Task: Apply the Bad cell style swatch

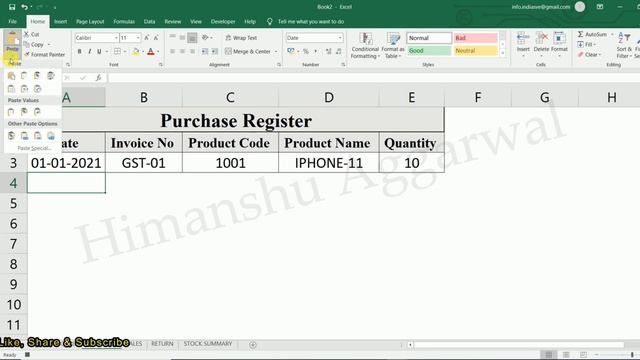Action: tap(476, 38)
